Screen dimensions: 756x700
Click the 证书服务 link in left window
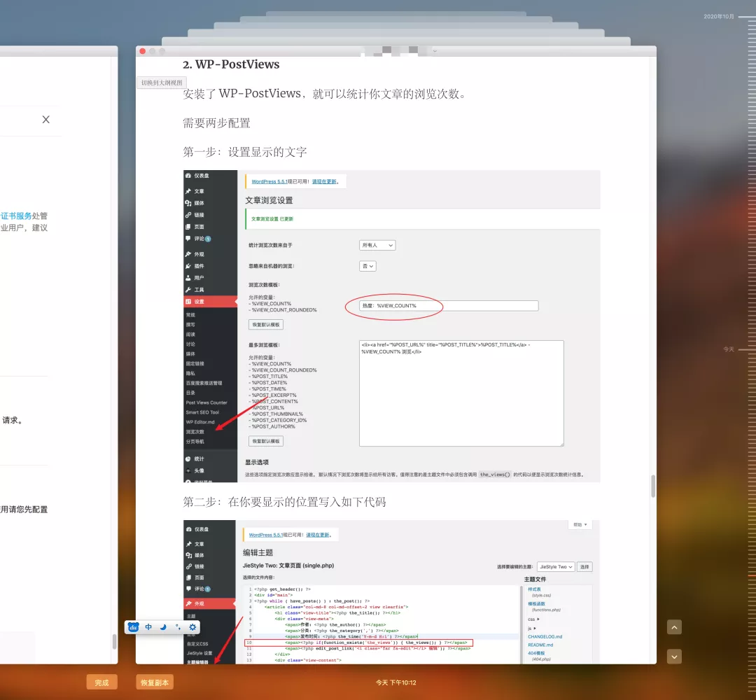(16, 216)
